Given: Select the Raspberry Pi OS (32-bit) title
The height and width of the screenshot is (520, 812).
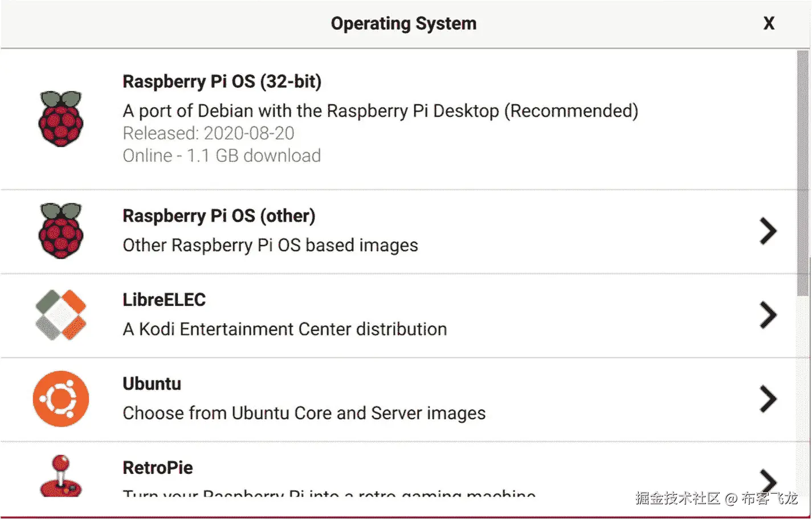Looking at the screenshot, I should coord(222,81).
